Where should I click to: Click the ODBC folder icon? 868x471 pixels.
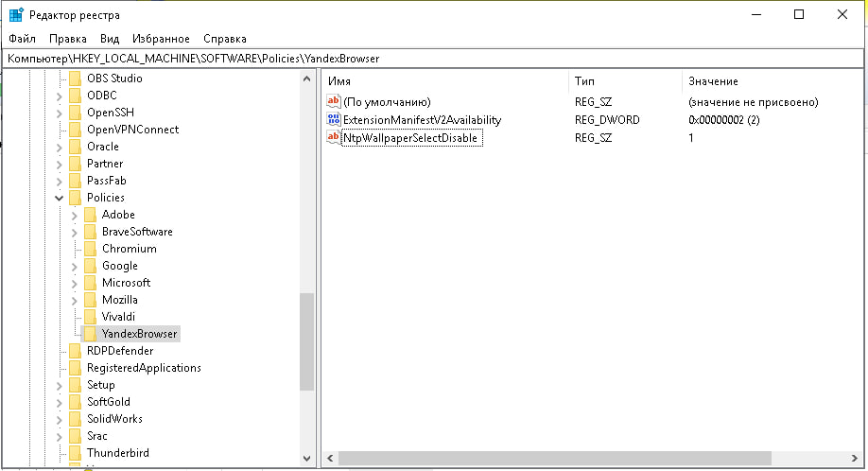pos(76,96)
